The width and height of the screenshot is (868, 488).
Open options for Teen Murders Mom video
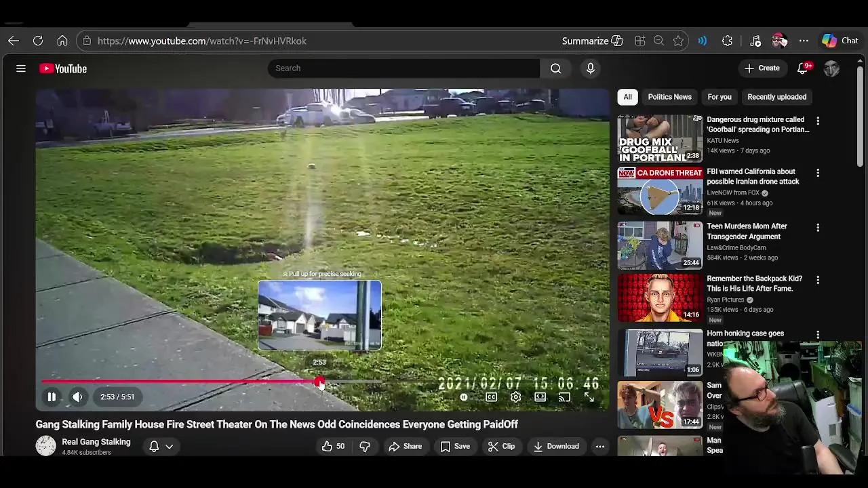point(818,228)
